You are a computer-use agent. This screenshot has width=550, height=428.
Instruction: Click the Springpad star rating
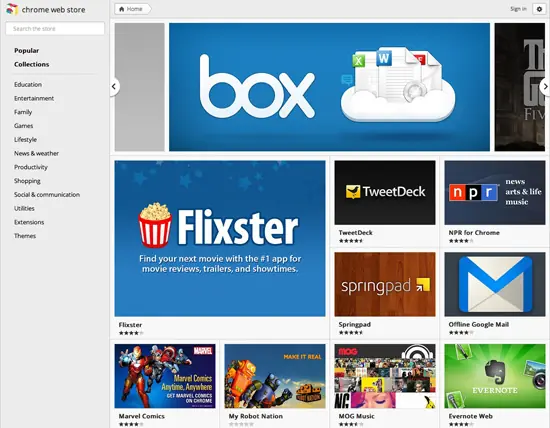(x=351, y=333)
